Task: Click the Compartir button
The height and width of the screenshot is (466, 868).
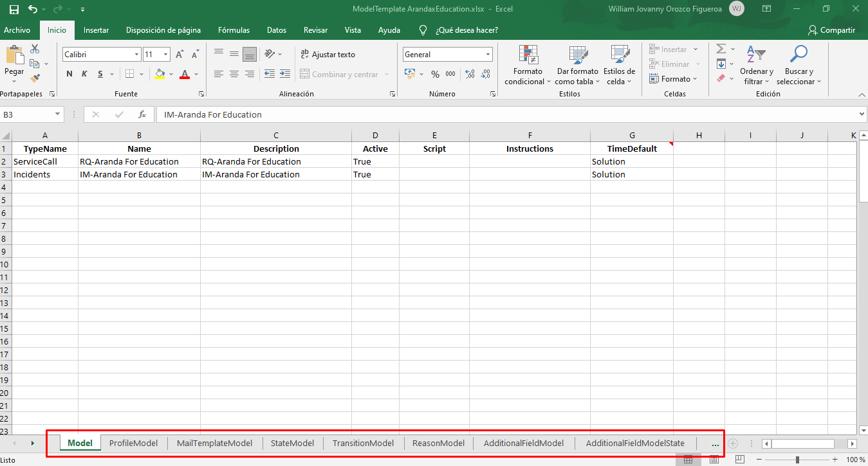Action: 832,30
